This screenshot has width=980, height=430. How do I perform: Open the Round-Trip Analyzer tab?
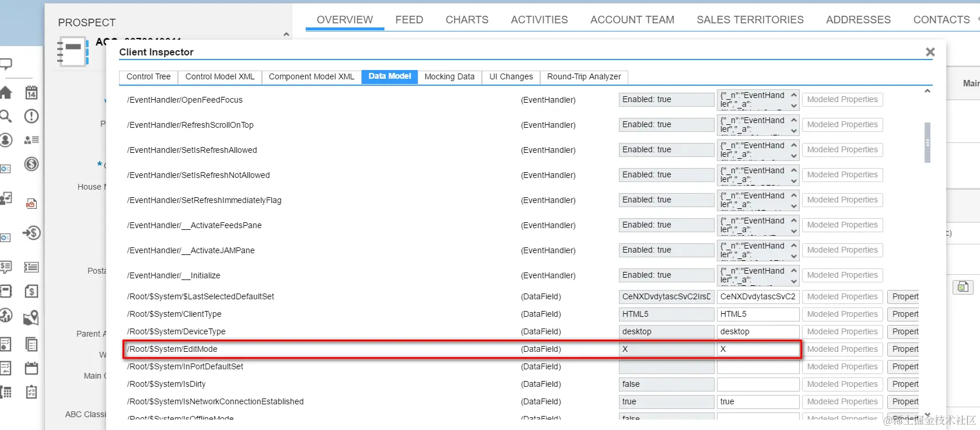point(584,76)
